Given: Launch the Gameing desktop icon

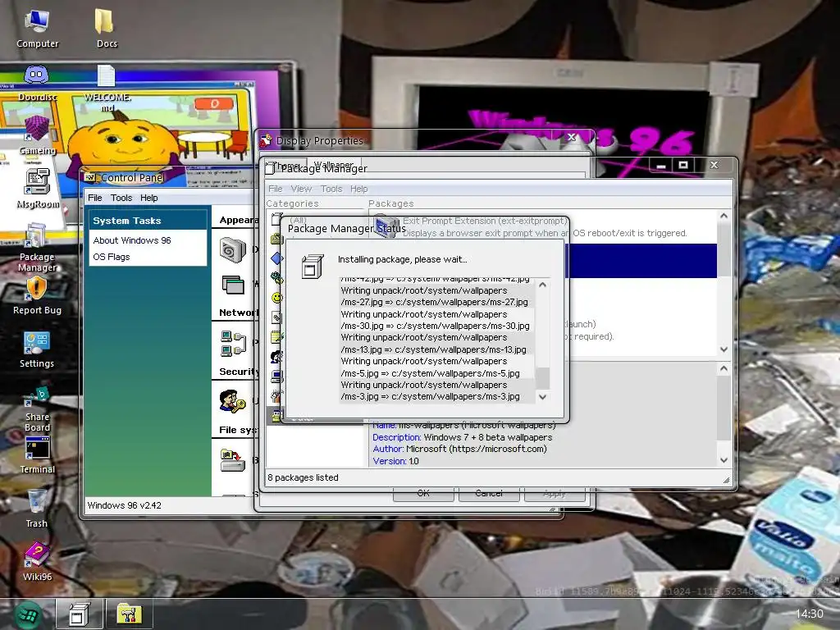Looking at the screenshot, I should (x=37, y=135).
